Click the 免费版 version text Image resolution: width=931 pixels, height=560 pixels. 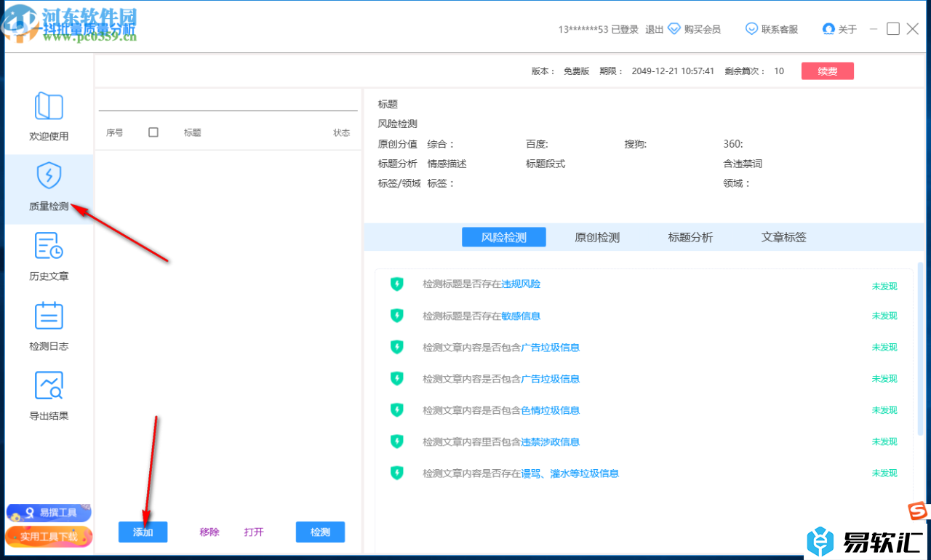(x=576, y=71)
